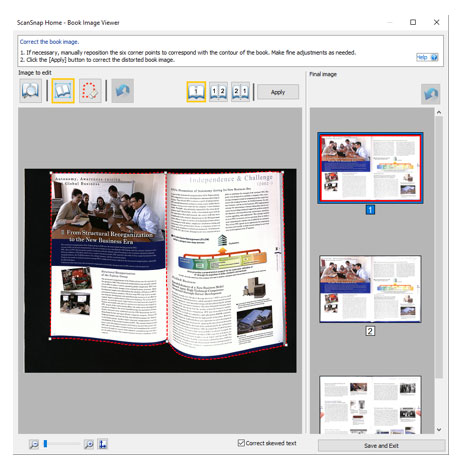The width and height of the screenshot is (460, 464).
Task: Select final image thumbnail 2
Action: (370, 289)
